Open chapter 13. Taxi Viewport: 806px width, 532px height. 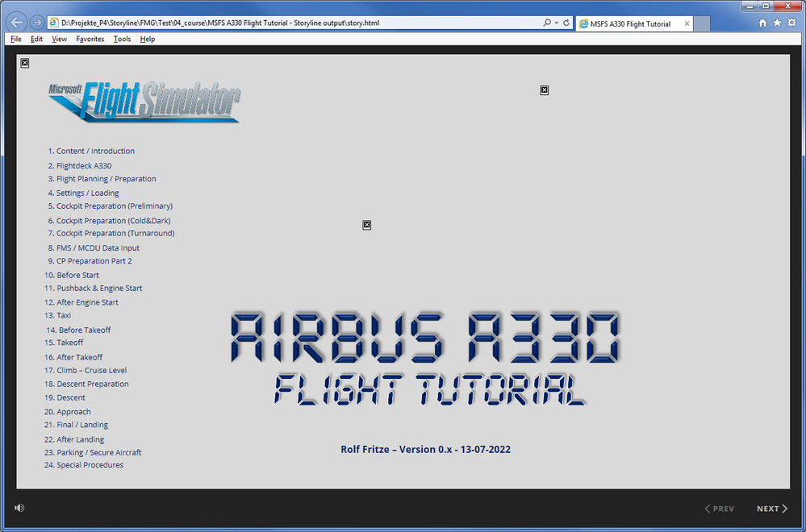pos(57,315)
